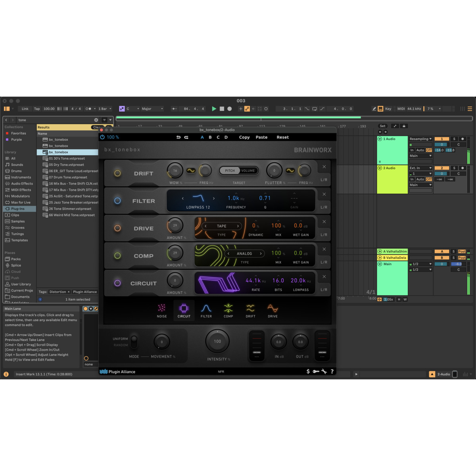Stop playback with the Stop button
The width and height of the screenshot is (476, 476).
(x=222, y=109)
